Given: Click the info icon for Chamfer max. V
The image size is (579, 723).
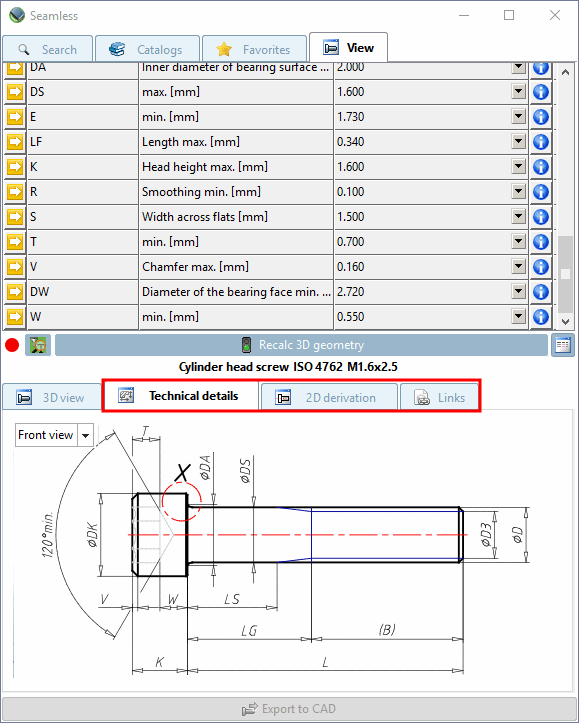Looking at the screenshot, I should [540, 267].
